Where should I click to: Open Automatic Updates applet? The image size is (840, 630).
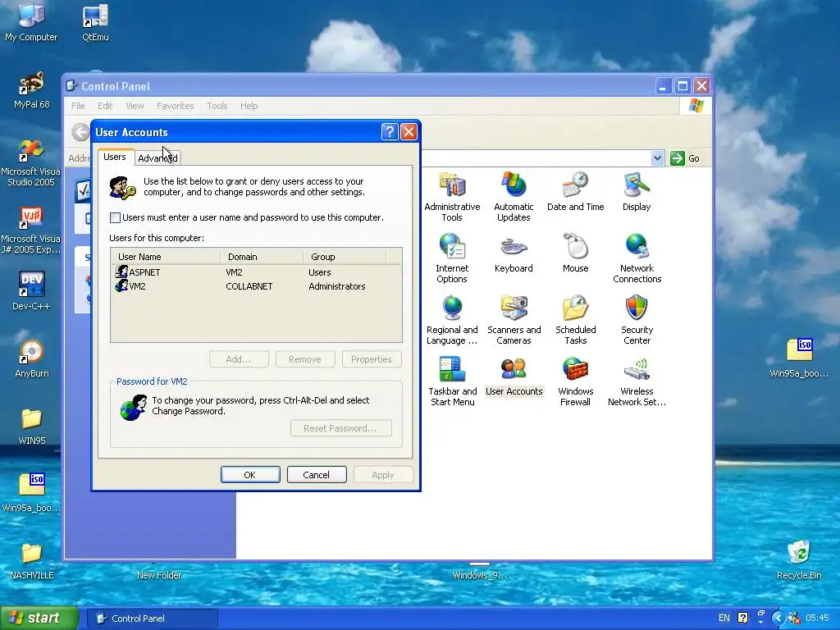pyautogui.click(x=514, y=196)
